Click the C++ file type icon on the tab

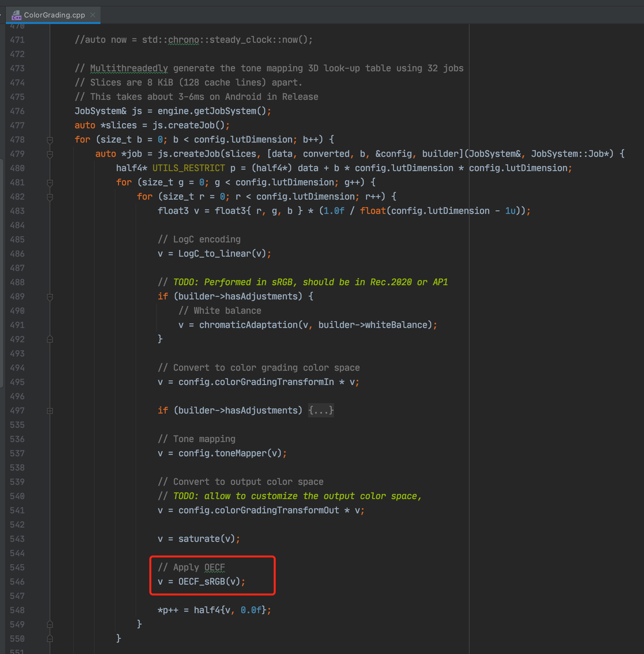pyautogui.click(x=16, y=15)
